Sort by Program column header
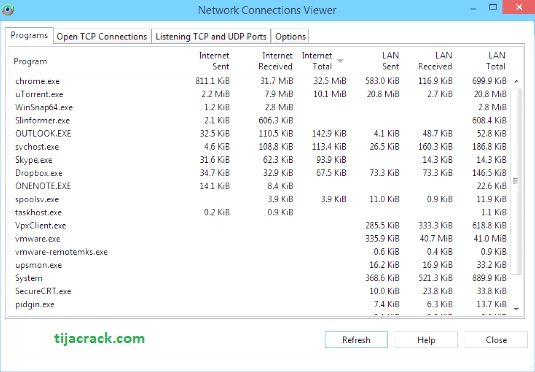 pos(30,61)
